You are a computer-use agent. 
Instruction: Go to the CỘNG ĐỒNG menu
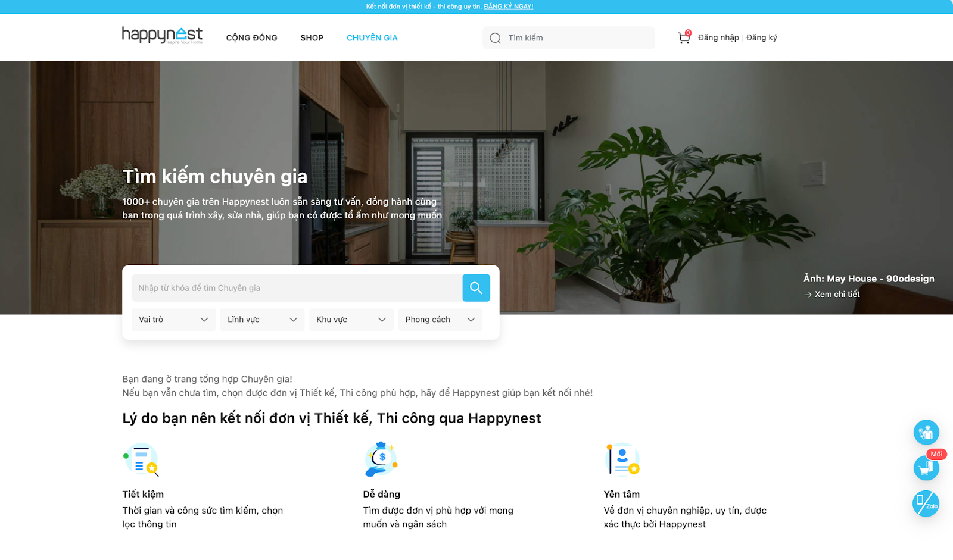click(252, 38)
